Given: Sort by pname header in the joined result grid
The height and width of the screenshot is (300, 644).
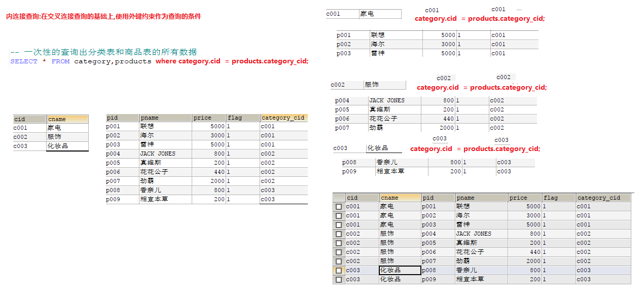Looking at the screenshot, I should (x=482, y=198).
